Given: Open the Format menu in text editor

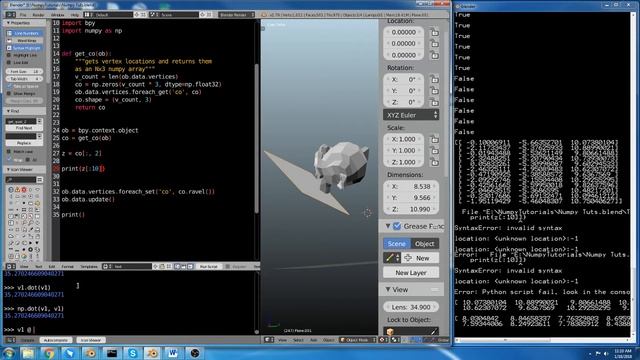Looking at the screenshot, I should 67,266.
